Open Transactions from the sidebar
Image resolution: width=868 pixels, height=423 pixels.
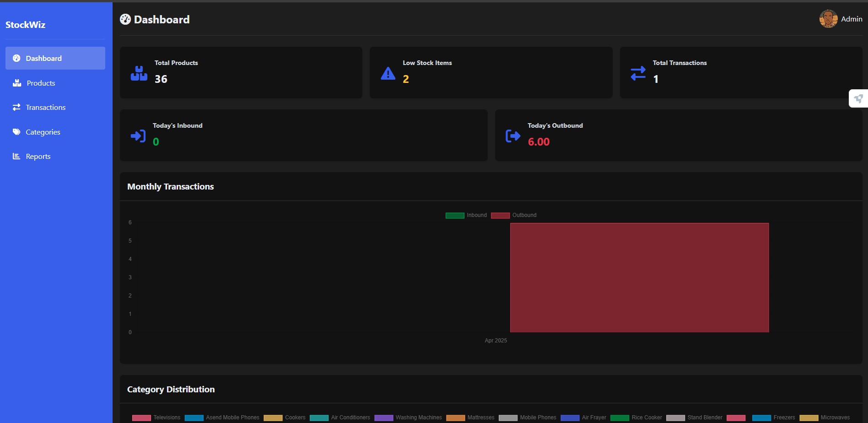tap(55, 107)
